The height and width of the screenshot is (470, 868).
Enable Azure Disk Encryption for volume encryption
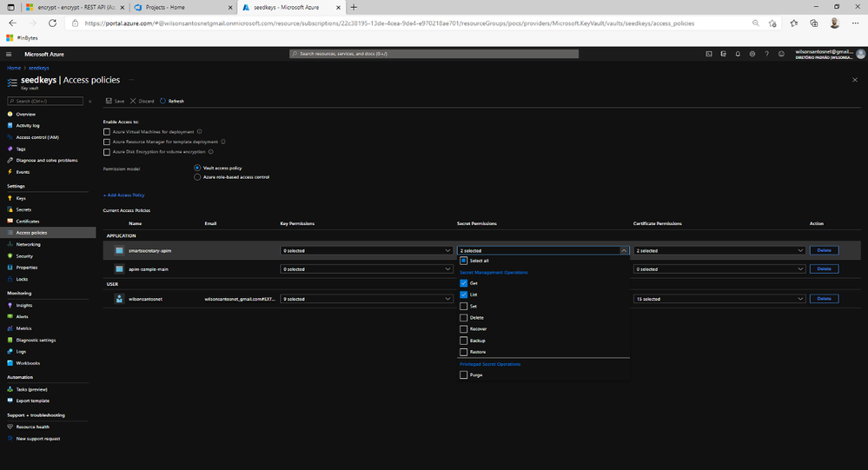(107, 152)
